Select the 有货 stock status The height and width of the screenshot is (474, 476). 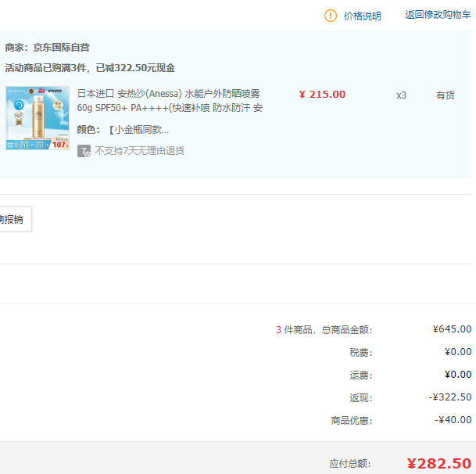[x=445, y=95]
